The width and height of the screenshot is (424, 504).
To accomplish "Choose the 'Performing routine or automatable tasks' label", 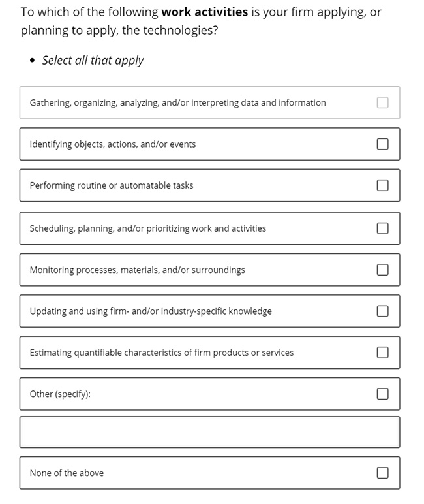I will 112,185.
